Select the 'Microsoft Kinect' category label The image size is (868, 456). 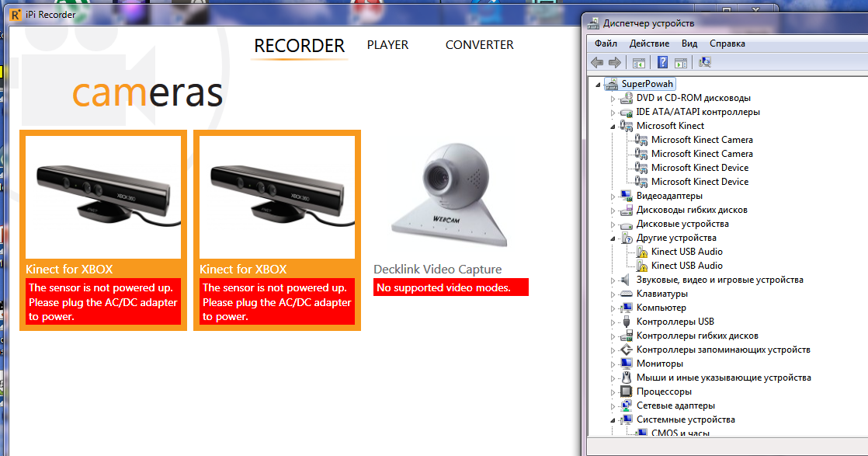click(x=670, y=126)
